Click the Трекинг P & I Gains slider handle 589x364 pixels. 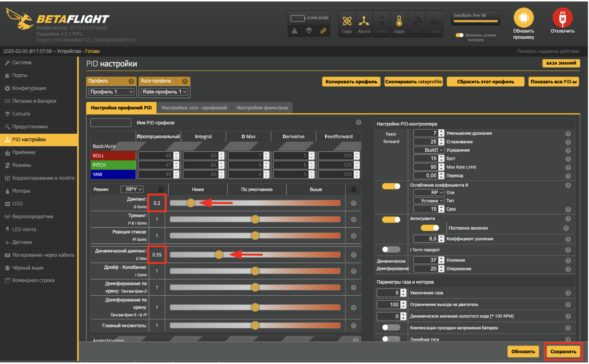pyautogui.click(x=255, y=220)
